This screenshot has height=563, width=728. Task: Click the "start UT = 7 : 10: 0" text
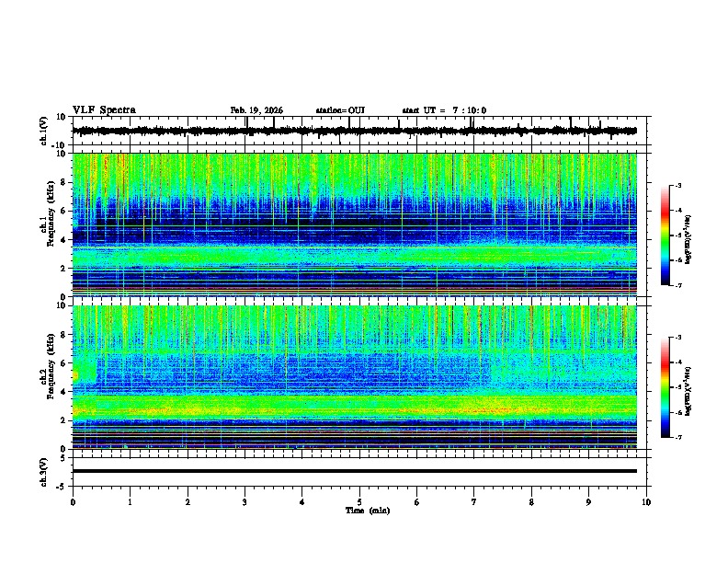click(x=444, y=110)
